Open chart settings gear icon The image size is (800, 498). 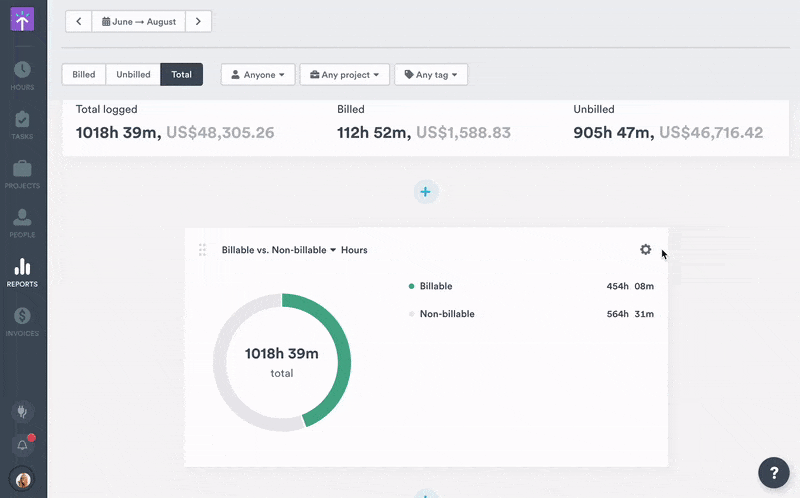coord(645,250)
